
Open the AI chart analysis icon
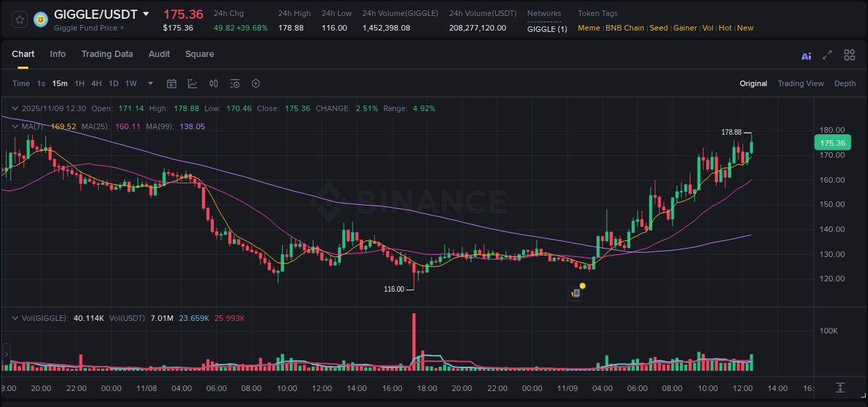tap(806, 54)
